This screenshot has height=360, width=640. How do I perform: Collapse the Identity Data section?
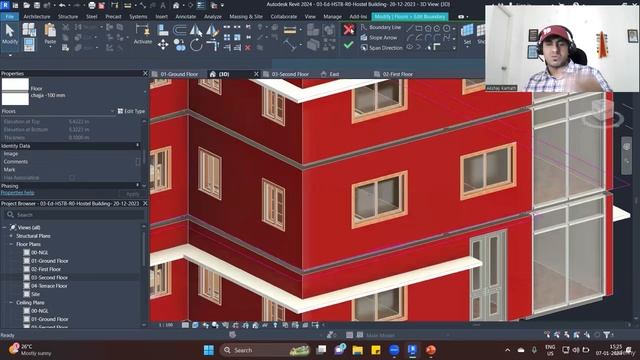137,146
